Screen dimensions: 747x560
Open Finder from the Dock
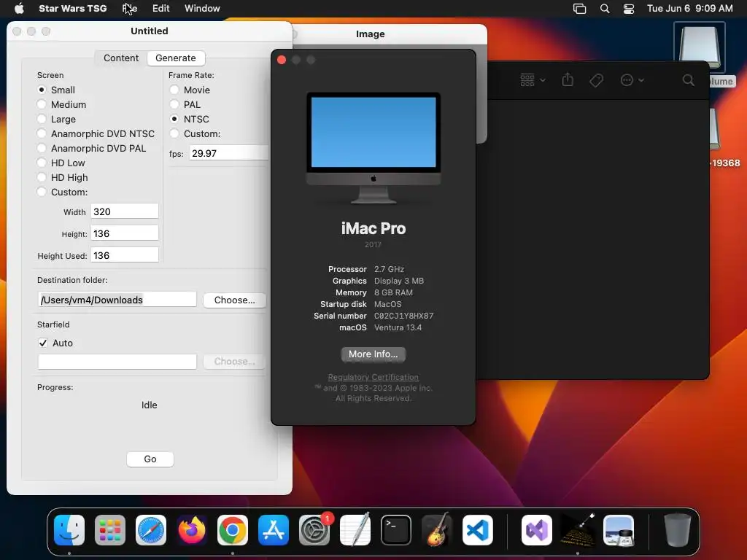[x=69, y=530]
